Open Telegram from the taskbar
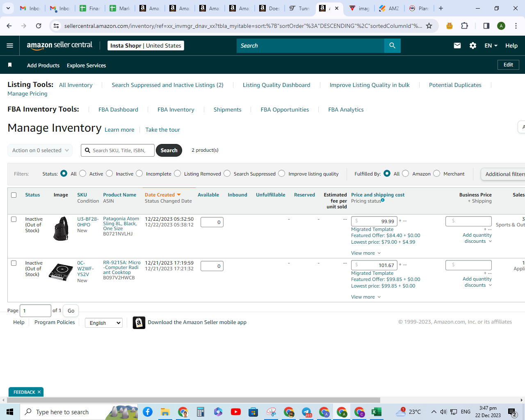Viewport: 525px width, 420px height. coord(306,412)
